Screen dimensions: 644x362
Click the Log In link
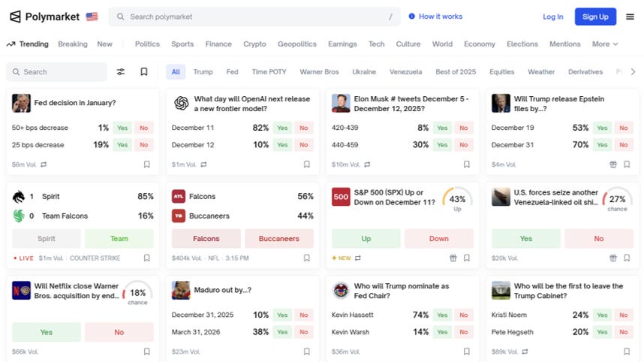[553, 17]
